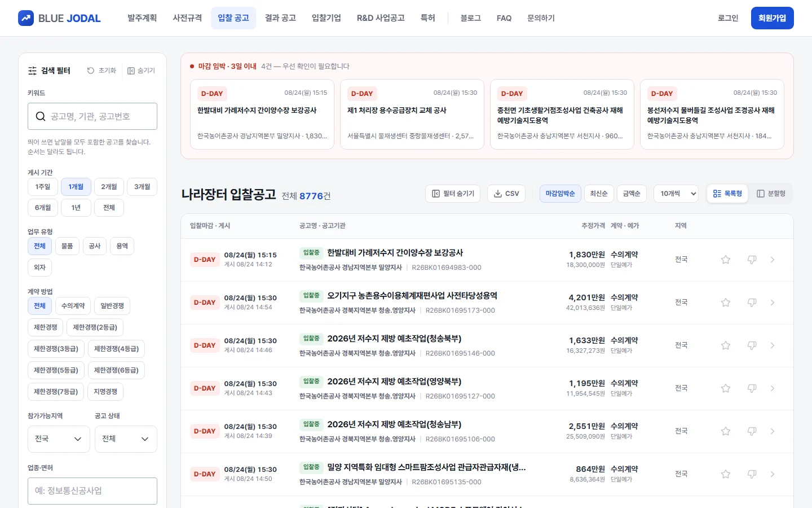812x508 pixels.
Task: Set posting period to 2개월
Action: (109, 187)
